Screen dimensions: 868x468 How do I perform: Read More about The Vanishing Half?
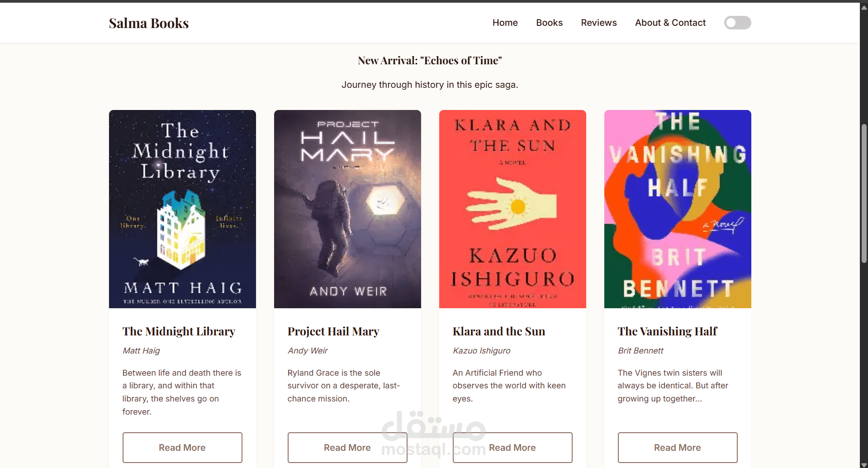coord(678,448)
